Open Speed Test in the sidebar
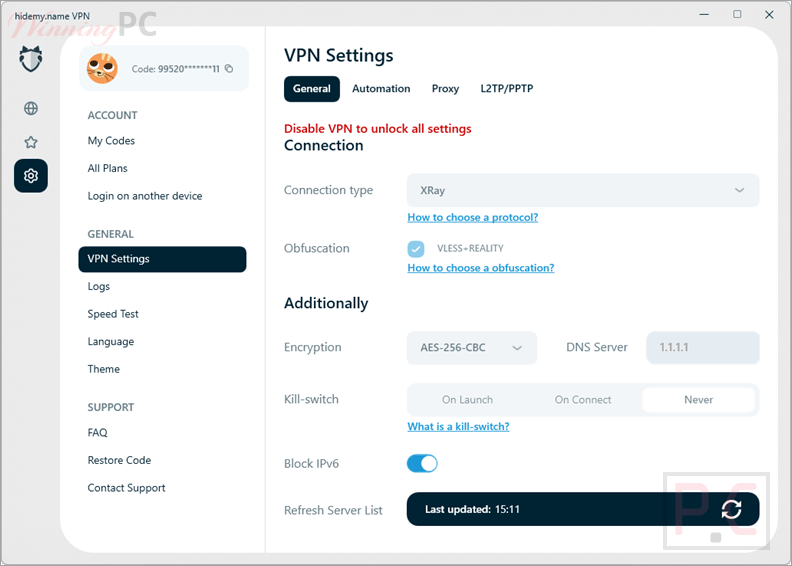Image resolution: width=792 pixels, height=566 pixels. point(113,314)
